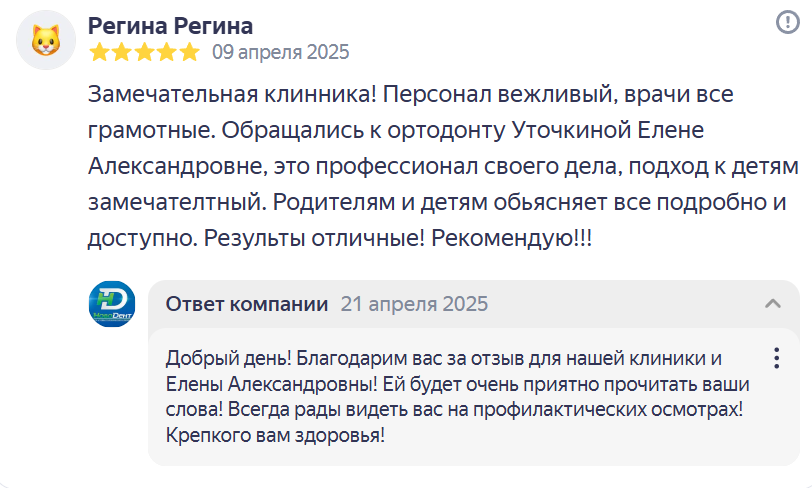The height and width of the screenshot is (488, 812).
Task: Click the reply date 21 апреля 2025
Action: point(414,304)
